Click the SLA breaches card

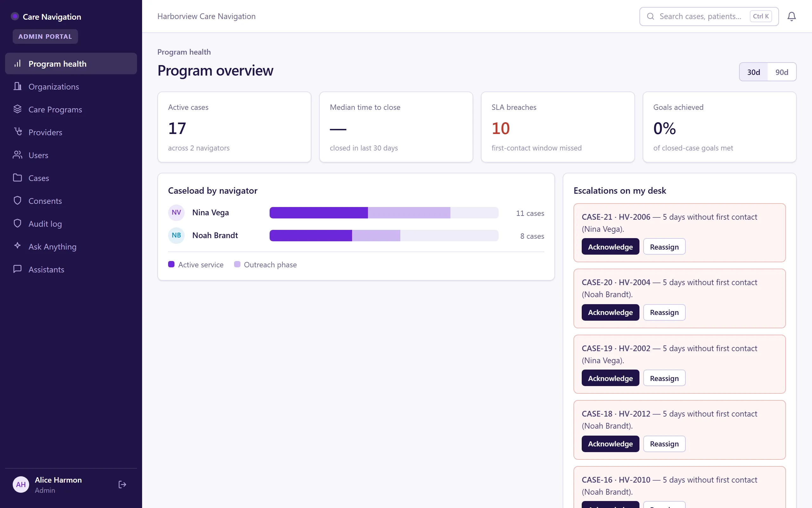click(x=558, y=127)
